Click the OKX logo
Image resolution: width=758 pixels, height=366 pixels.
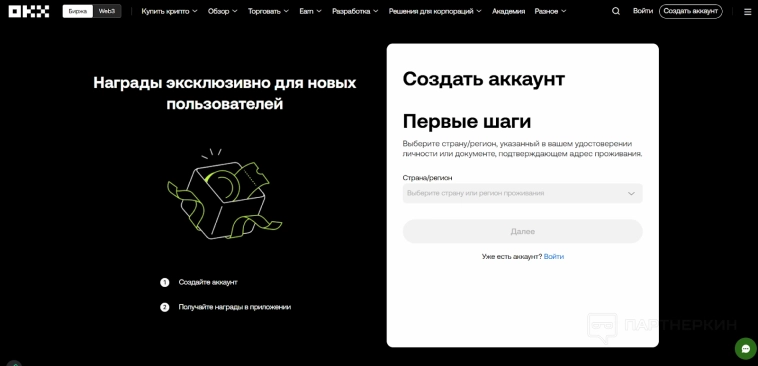[x=29, y=11]
